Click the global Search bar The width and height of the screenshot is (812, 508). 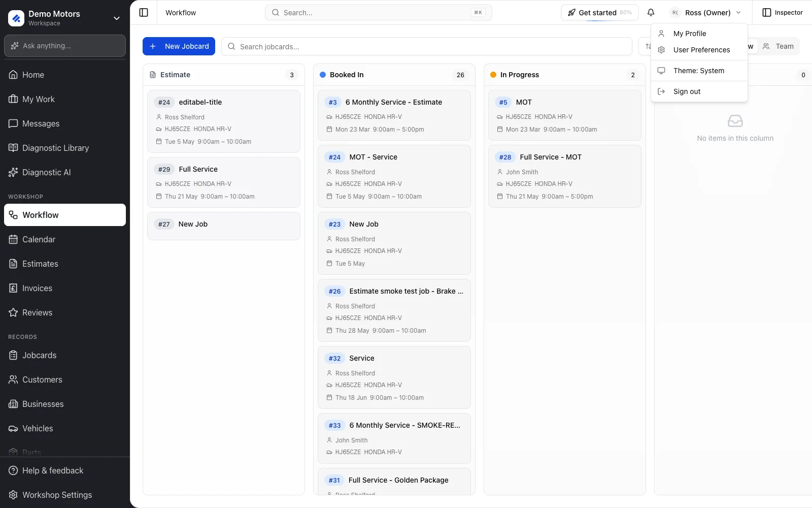[x=378, y=13]
